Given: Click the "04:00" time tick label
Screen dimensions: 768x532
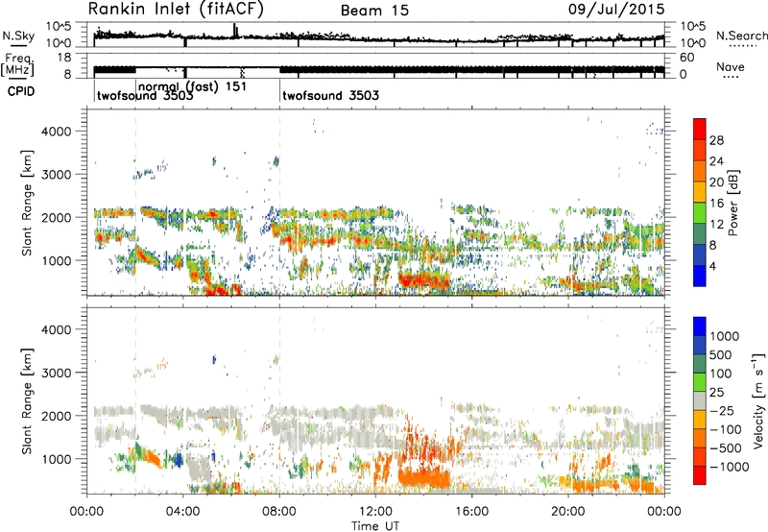Looking at the screenshot, I should click(183, 512).
